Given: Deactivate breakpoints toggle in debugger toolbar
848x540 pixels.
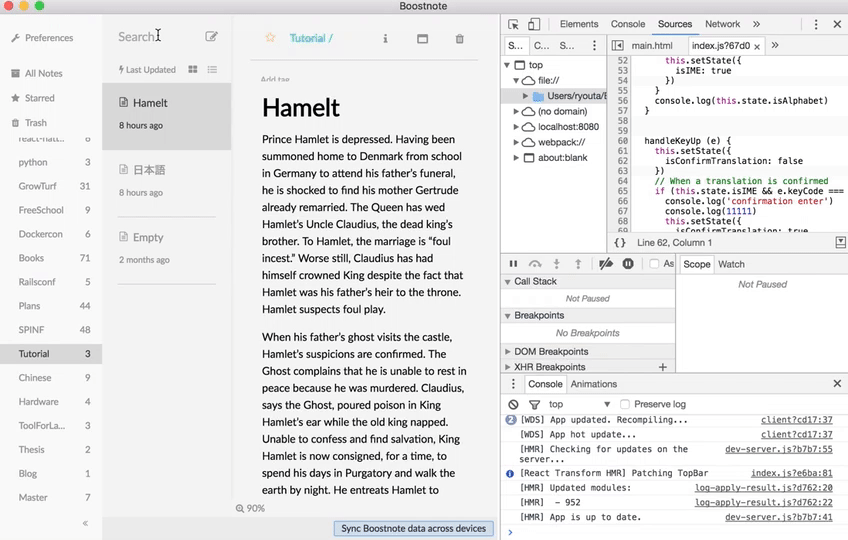Looking at the screenshot, I should pyautogui.click(x=605, y=264).
